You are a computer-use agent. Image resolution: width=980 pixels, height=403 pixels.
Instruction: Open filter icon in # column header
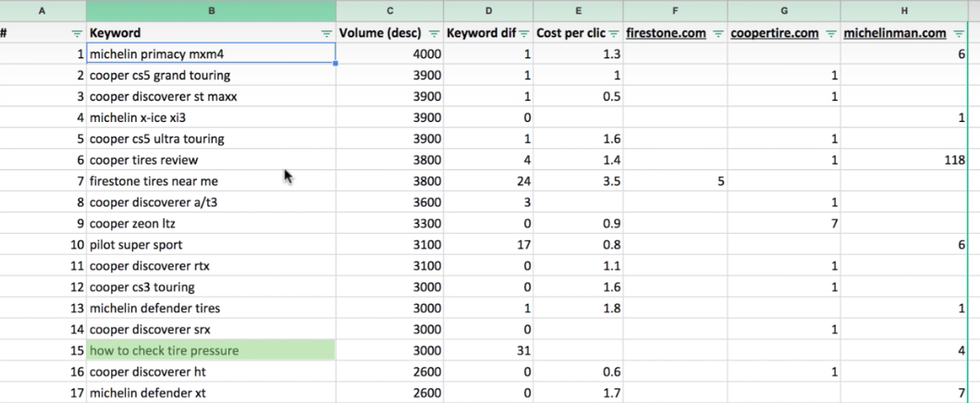77,34
